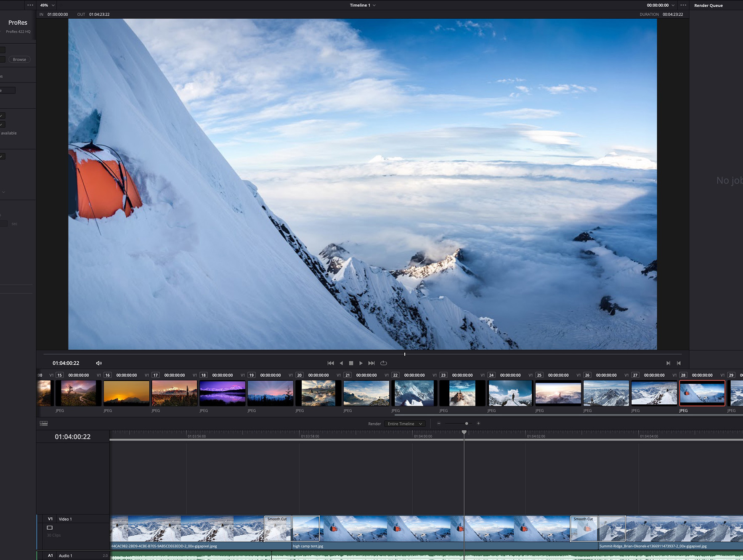Image resolution: width=743 pixels, height=560 pixels.
Task: Select clip 25 thumbnail
Action: tap(558, 393)
